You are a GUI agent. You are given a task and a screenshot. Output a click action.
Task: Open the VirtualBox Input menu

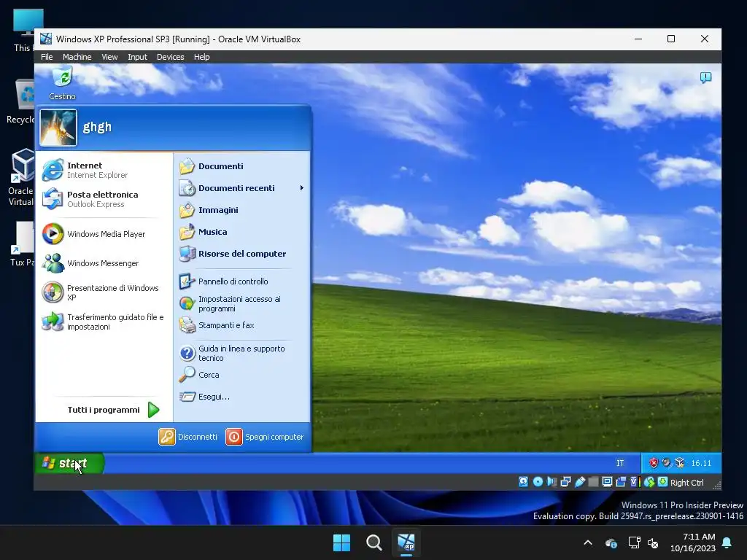pos(137,57)
